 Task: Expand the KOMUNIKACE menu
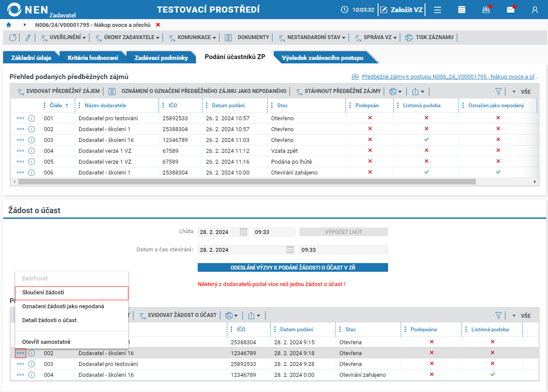193,37
